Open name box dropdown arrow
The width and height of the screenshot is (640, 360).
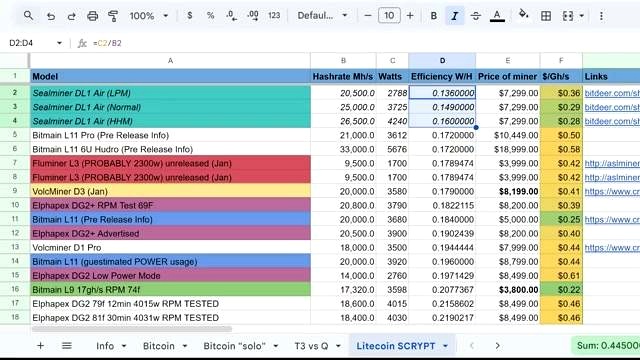click(59, 43)
